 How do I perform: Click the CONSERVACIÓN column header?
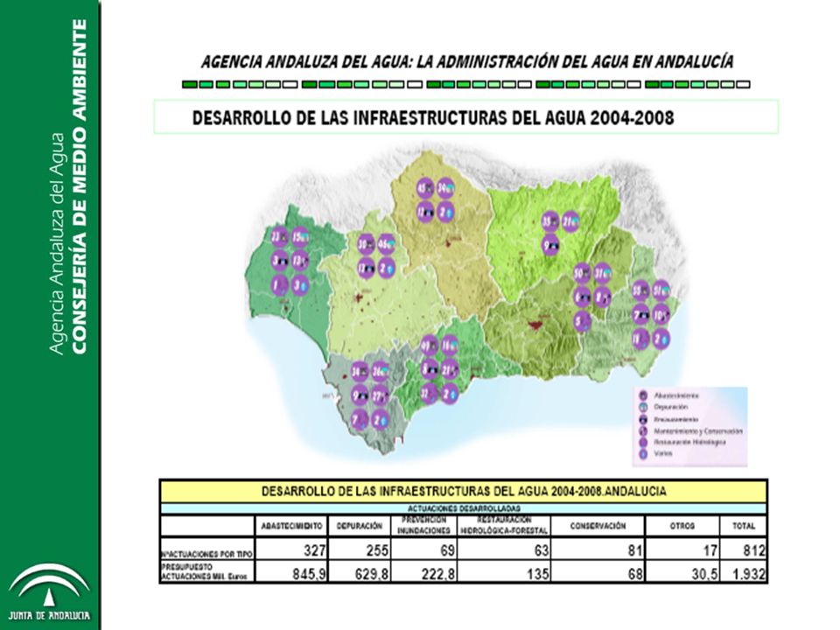(598, 526)
